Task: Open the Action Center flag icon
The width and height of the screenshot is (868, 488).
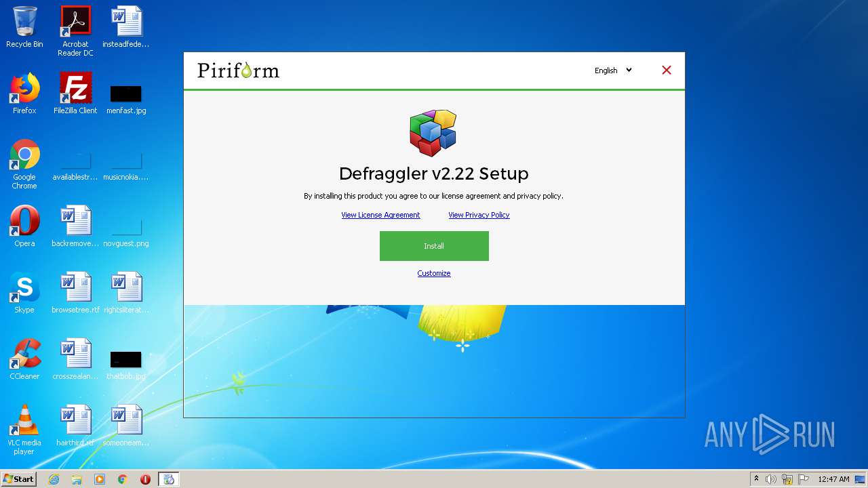Action: pyautogui.click(x=804, y=479)
